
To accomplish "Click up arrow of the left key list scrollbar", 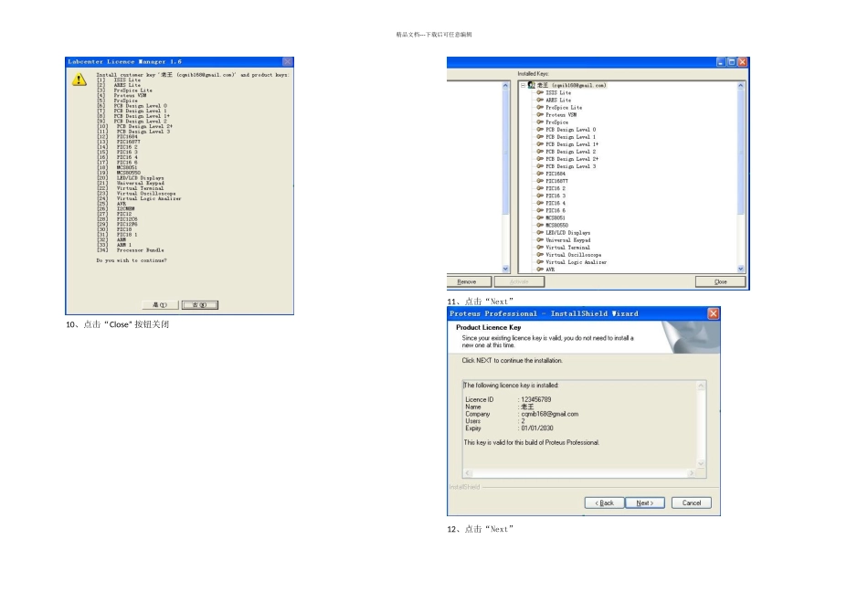I will (x=505, y=86).
